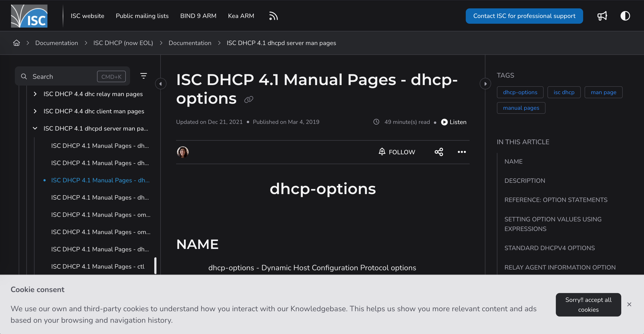
Task: Close the cookie consent banner
Action: pyautogui.click(x=629, y=304)
